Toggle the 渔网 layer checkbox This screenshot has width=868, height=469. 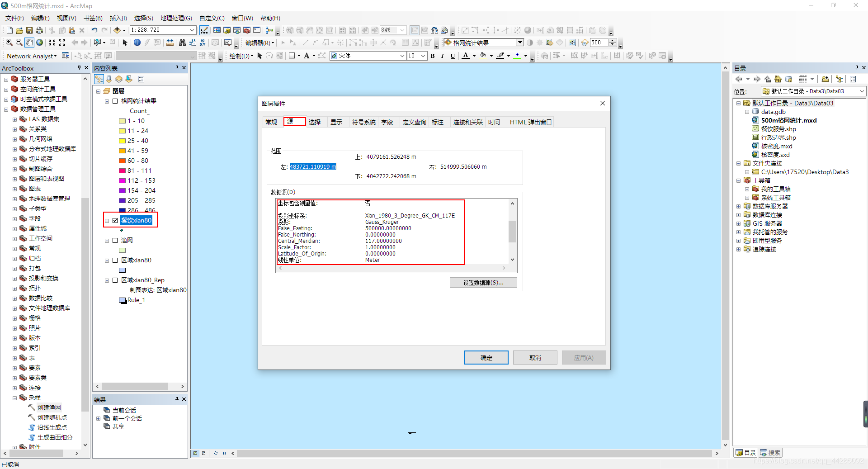point(115,240)
